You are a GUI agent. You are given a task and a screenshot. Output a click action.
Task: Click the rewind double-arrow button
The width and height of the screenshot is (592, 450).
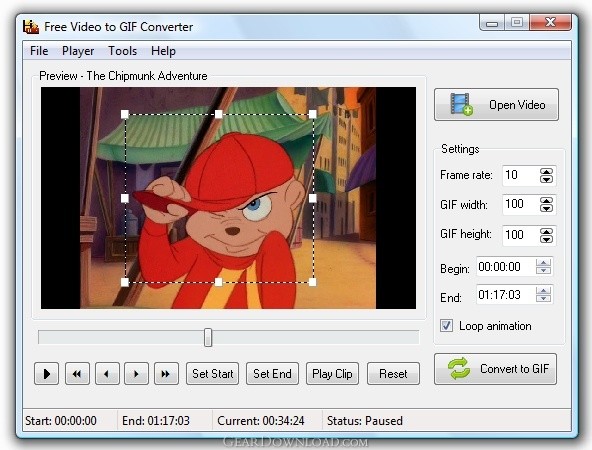click(77, 374)
